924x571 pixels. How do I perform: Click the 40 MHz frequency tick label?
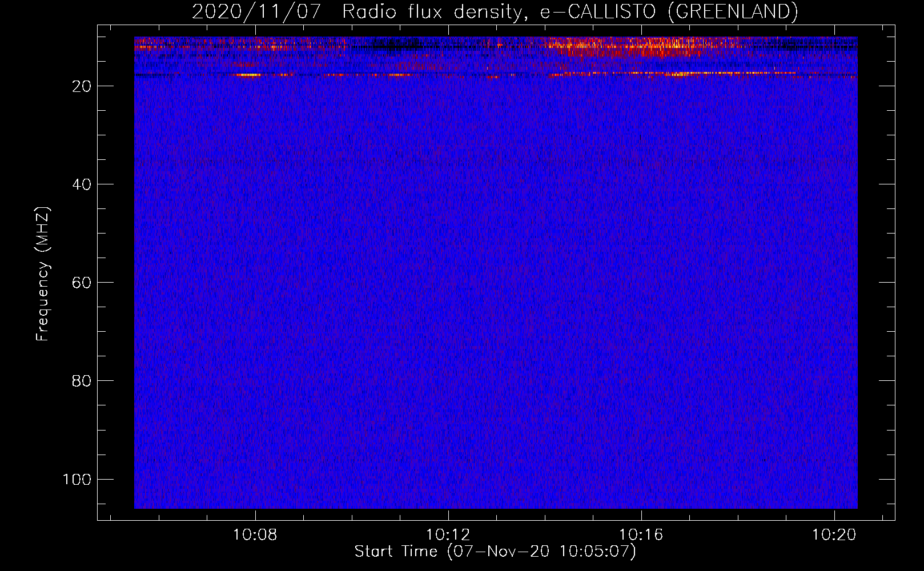tap(82, 184)
